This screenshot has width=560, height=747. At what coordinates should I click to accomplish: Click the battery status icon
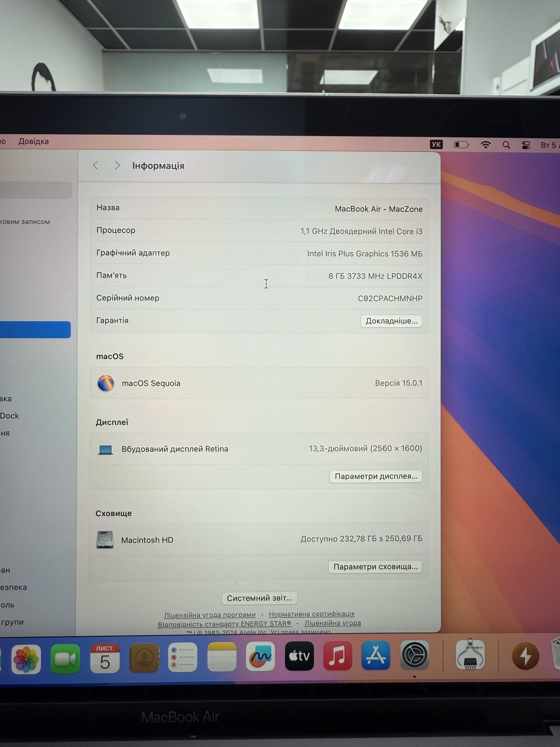(x=461, y=144)
